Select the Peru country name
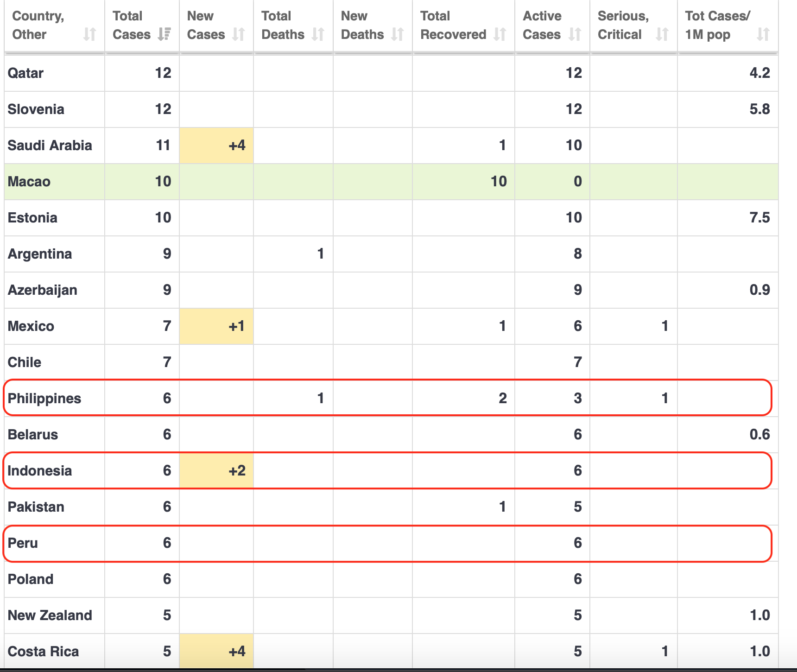Screen dimensions: 797x672 coord(23,543)
